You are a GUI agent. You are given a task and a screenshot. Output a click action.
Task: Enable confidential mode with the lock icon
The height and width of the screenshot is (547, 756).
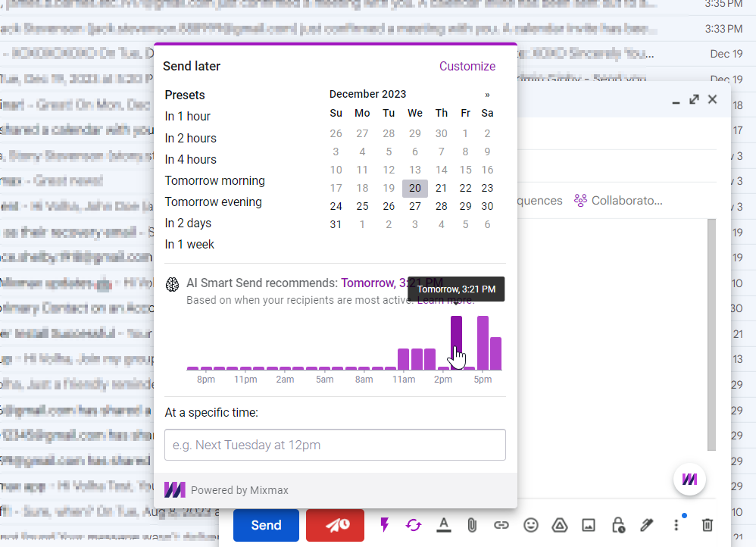(617, 524)
